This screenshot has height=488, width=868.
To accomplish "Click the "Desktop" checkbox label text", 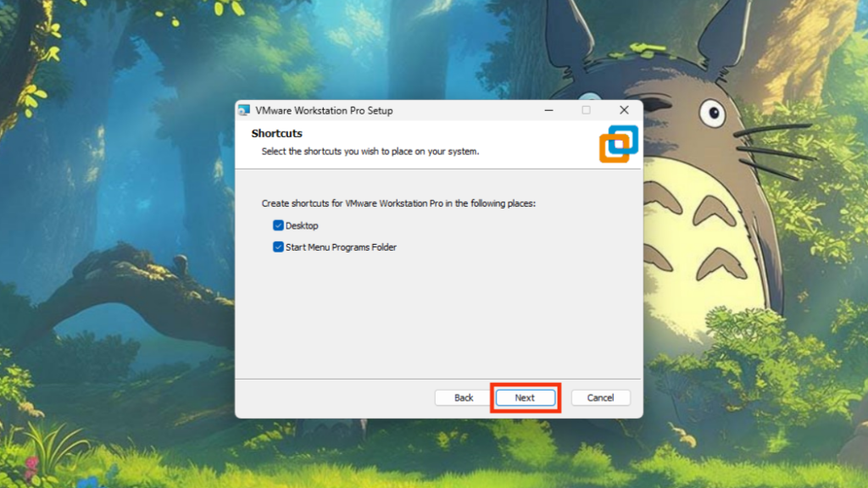I will click(302, 225).
